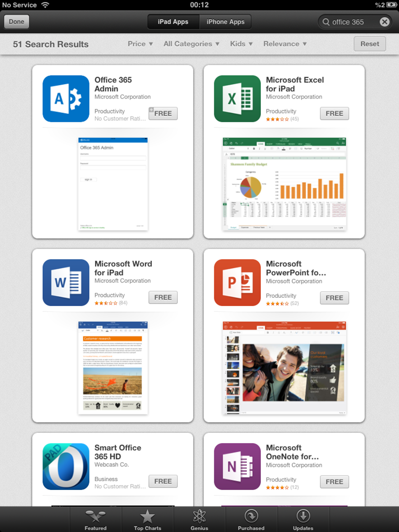
Task: Get Microsoft PowerPoint with FREE button
Action: (334, 297)
